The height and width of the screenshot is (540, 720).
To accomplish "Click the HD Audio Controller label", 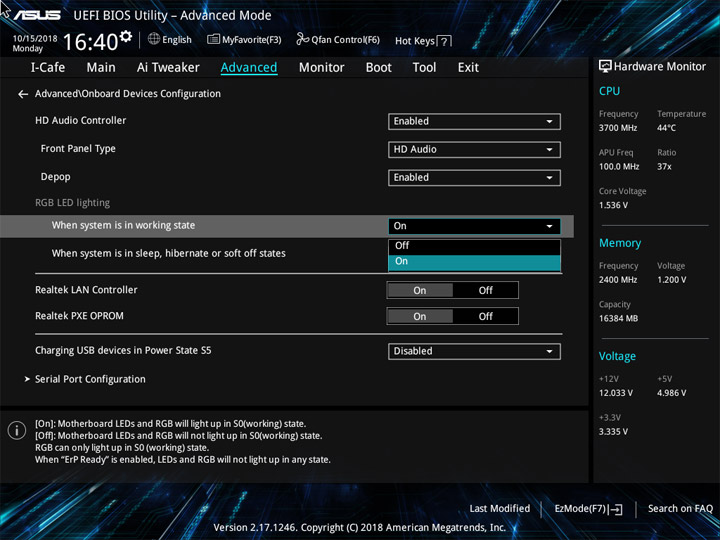I will [x=80, y=121].
